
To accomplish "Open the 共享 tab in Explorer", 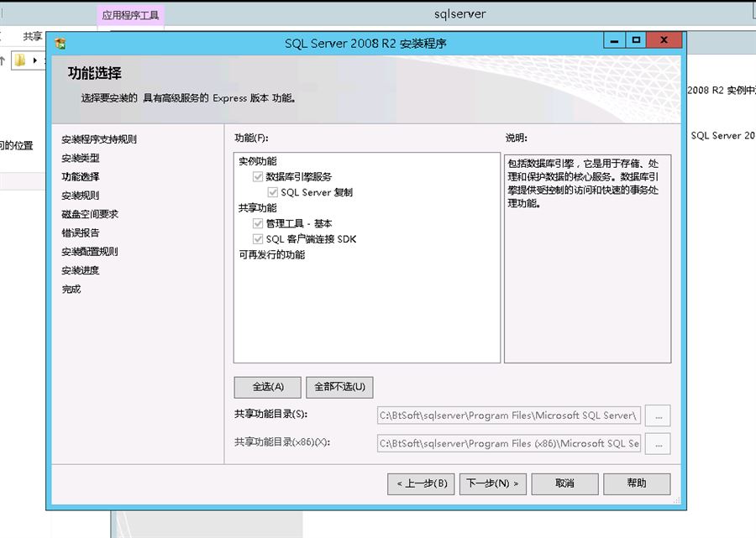I will coord(32,36).
